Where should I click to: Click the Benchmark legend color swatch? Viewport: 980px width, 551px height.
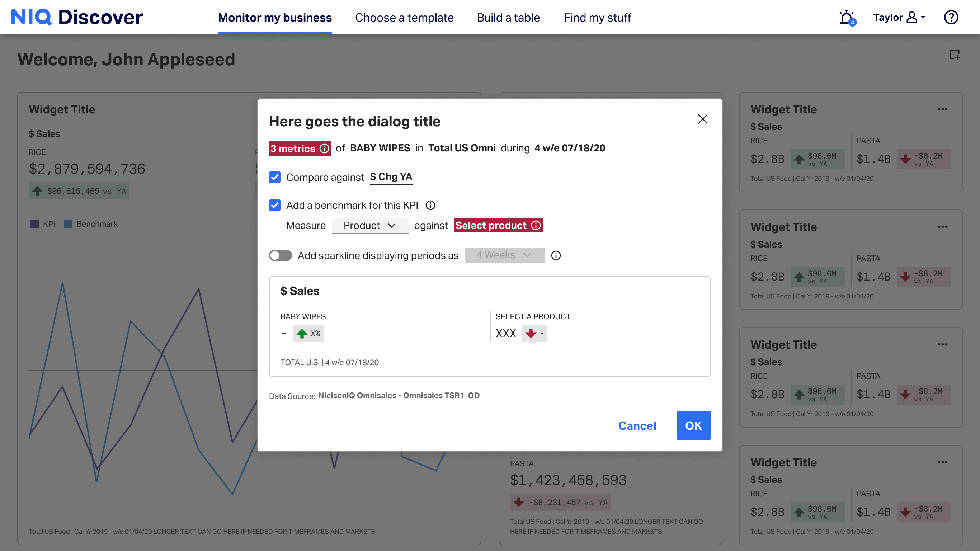tap(68, 224)
